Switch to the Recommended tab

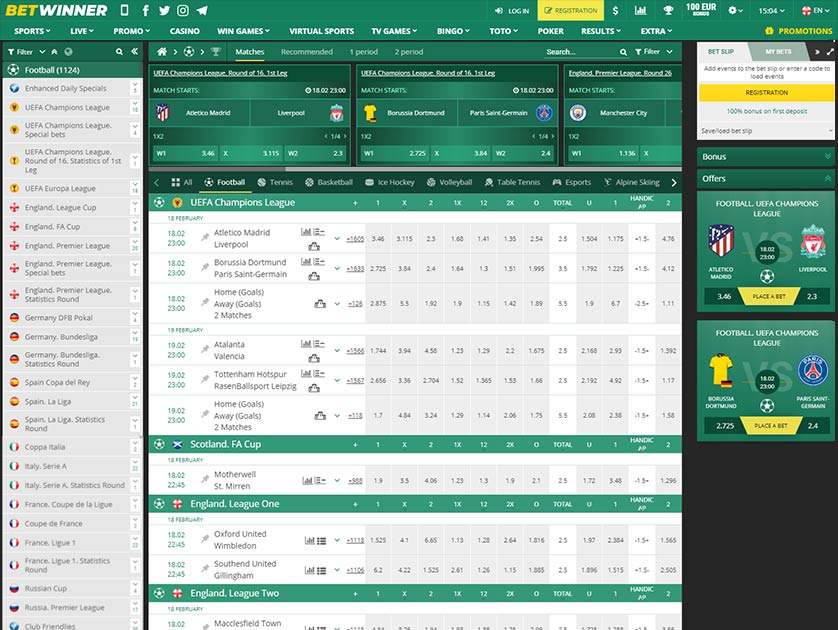click(307, 52)
